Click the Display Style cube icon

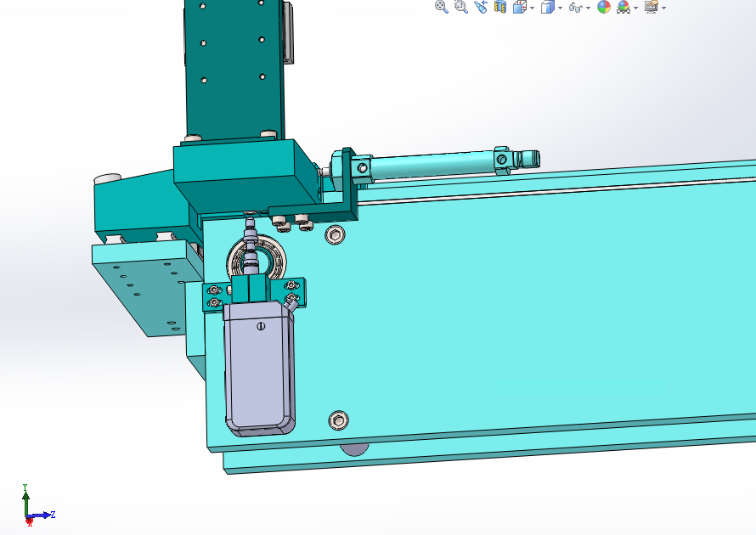547,7
